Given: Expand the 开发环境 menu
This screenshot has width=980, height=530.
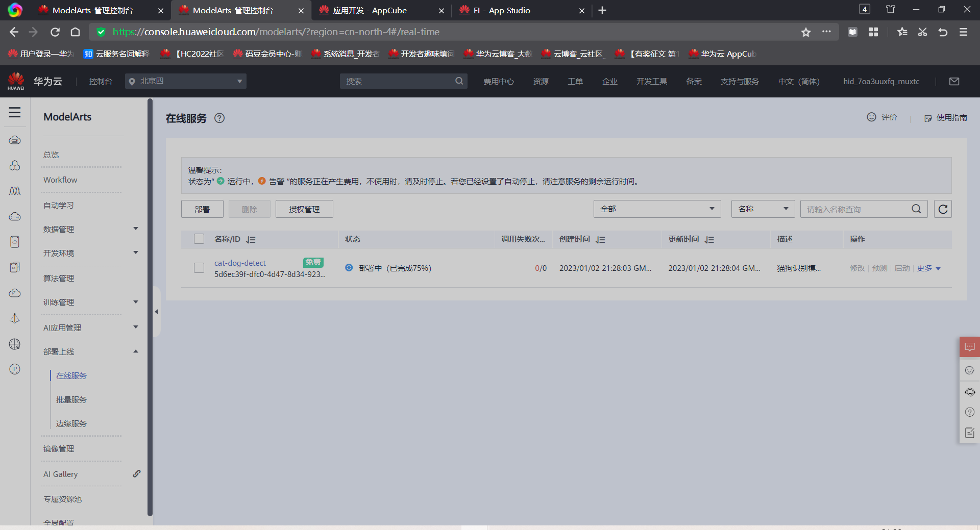Looking at the screenshot, I should 136,253.
